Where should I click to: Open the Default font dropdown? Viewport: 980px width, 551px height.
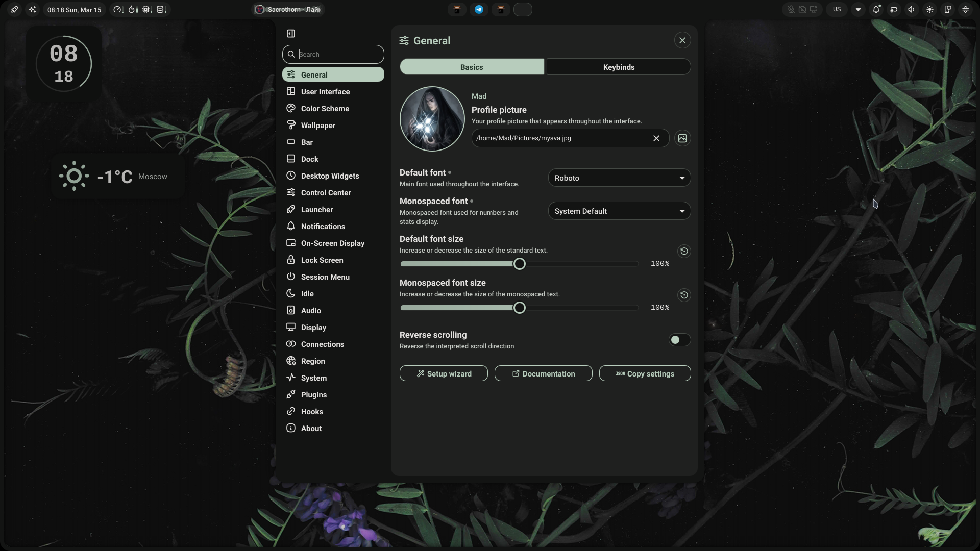619,178
